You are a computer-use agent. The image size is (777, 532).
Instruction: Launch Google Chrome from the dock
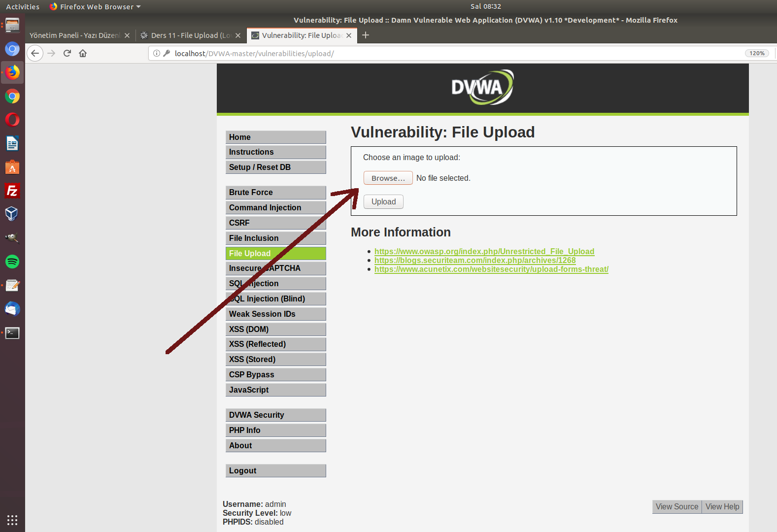click(x=12, y=96)
